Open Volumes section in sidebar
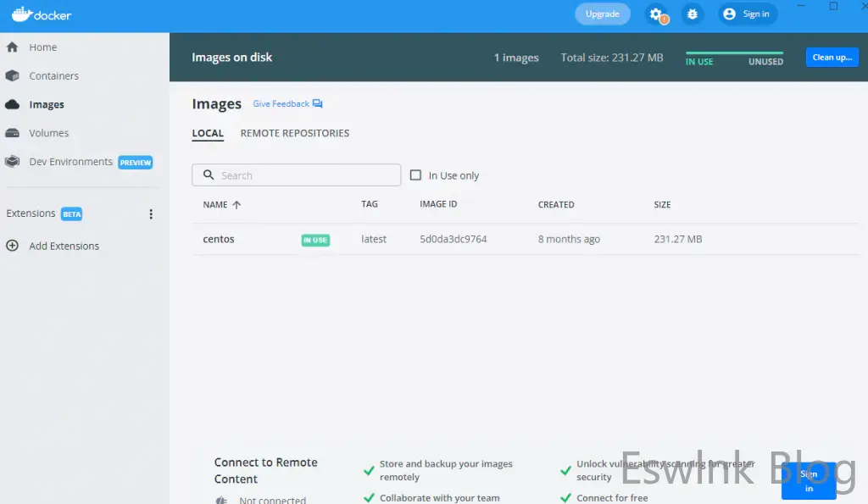This screenshot has height=504, width=868. pyautogui.click(x=48, y=133)
